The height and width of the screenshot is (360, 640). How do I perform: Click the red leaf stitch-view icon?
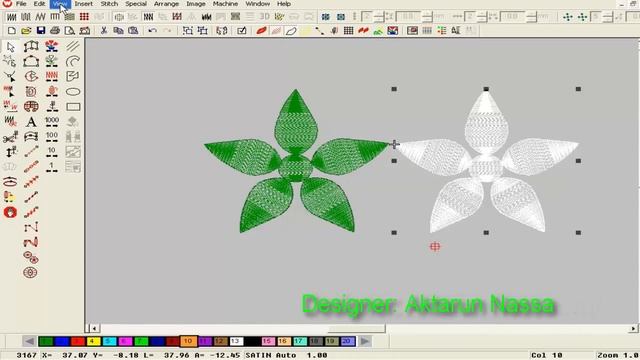pyautogui.click(x=261, y=31)
